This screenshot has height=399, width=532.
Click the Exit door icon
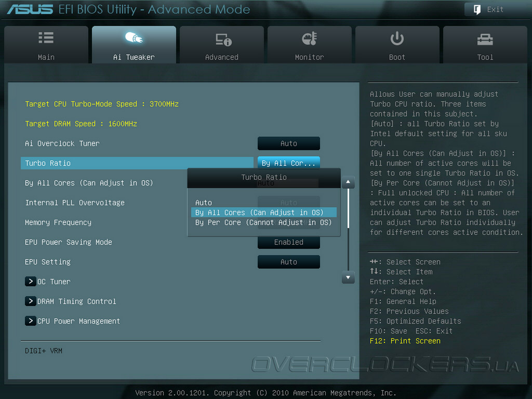477,9
